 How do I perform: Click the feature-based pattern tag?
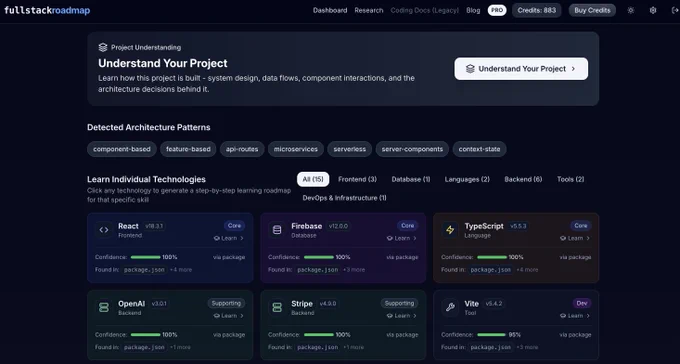pyautogui.click(x=188, y=149)
